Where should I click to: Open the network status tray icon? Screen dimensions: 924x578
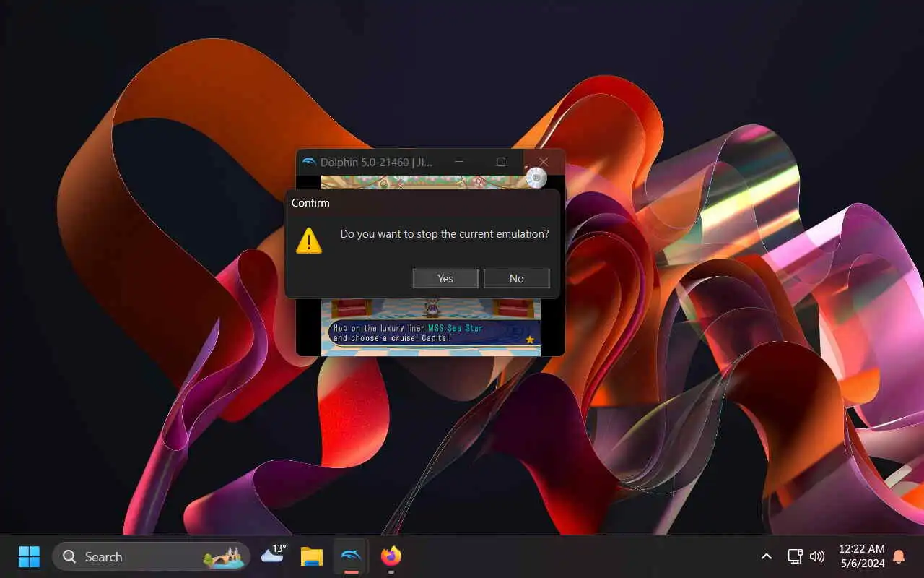tap(795, 556)
